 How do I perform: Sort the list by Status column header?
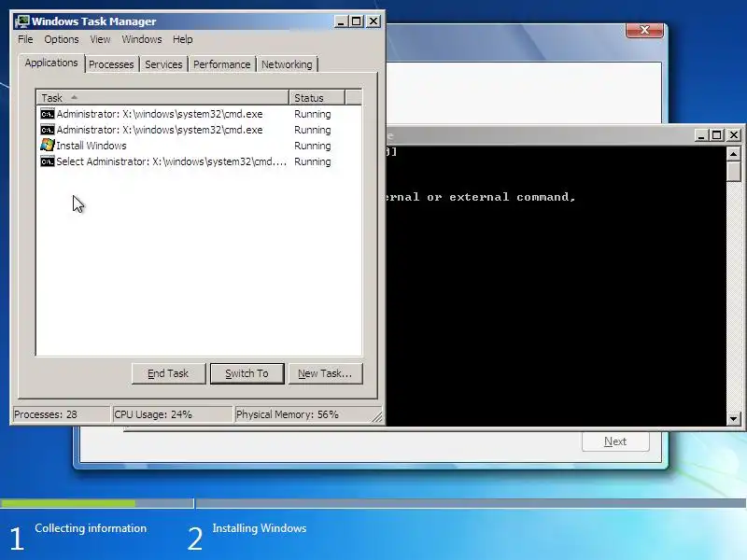coord(317,98)
